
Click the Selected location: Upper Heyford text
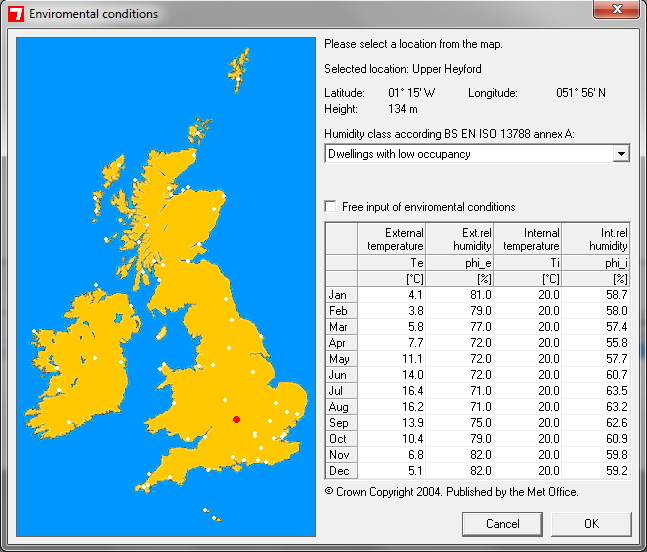403,69
